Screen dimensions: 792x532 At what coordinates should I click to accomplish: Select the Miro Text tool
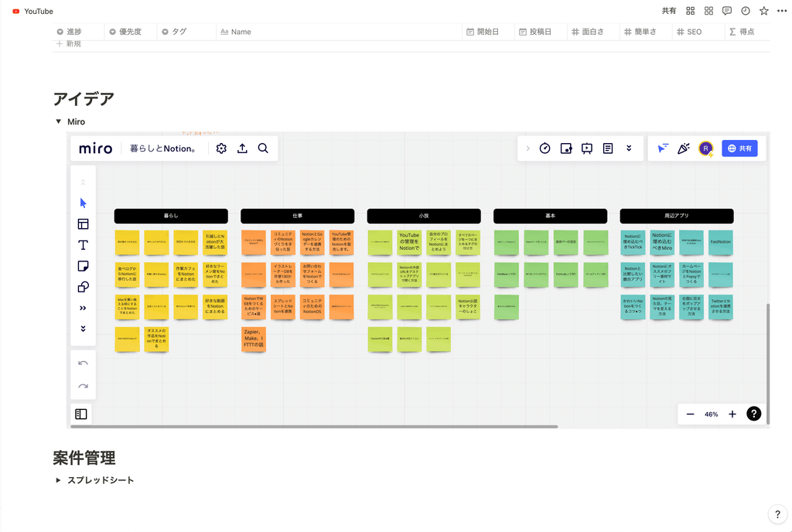tap(84, 245)
